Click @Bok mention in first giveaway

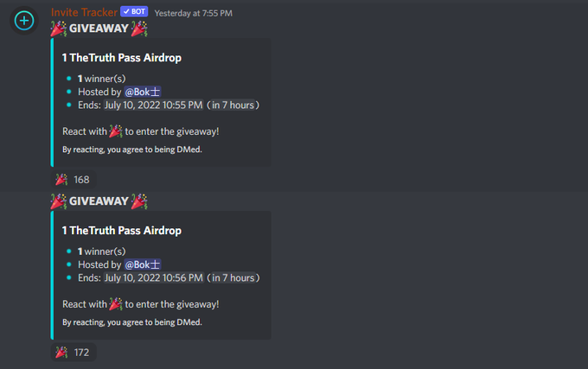(143, 92)
